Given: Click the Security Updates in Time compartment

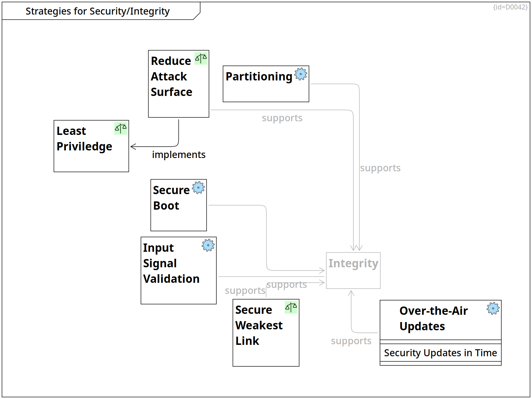Looking at the screenshot, I should click(x=440, y=353).
